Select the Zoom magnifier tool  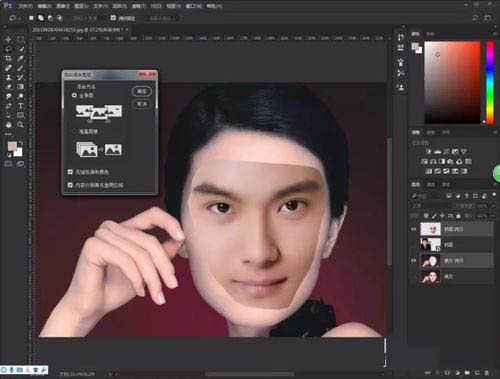[x=21, y=125]
